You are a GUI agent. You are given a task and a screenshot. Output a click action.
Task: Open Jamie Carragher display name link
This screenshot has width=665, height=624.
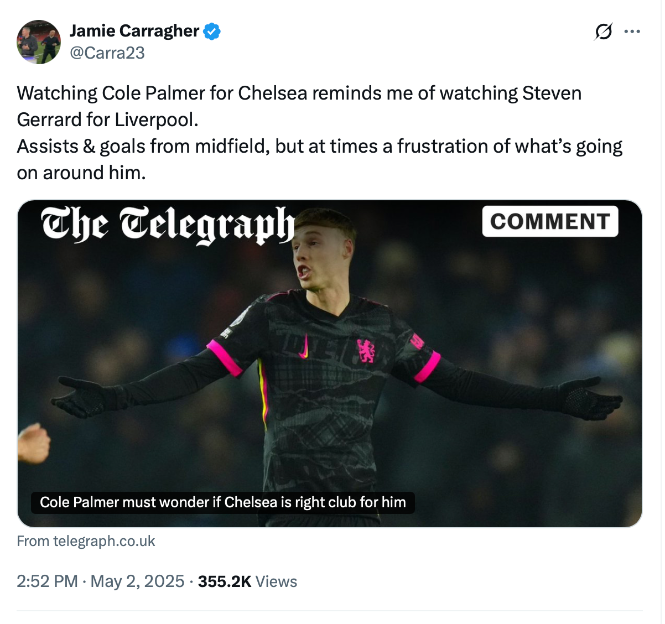134,31
